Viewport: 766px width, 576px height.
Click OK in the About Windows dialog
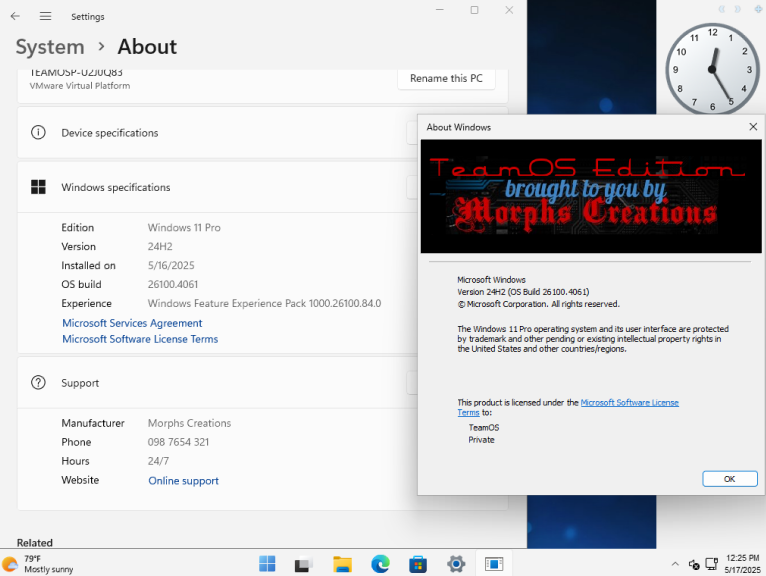[729, 479]
